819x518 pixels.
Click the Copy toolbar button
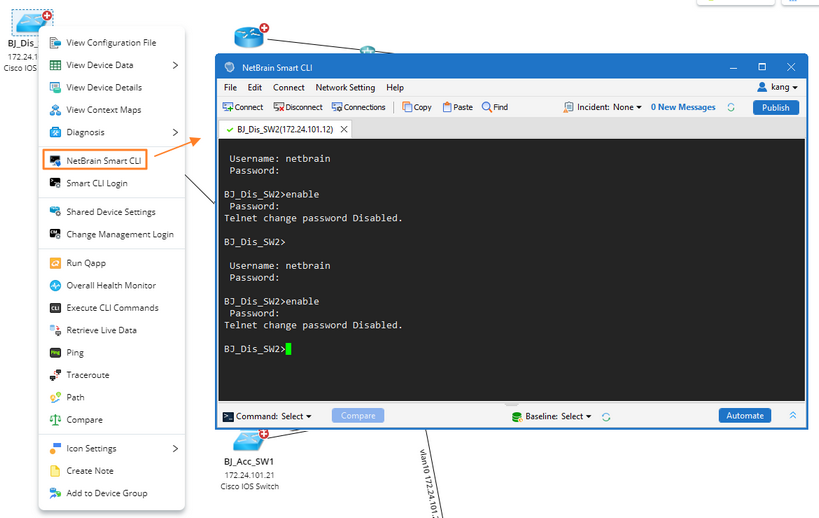[416, 107]
